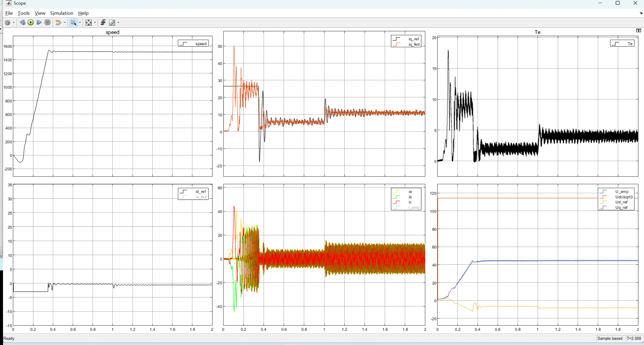The image size is (644, 345).
Task: Click the Highlight Simulink Block icon
Action: click(x=58, y=23)
